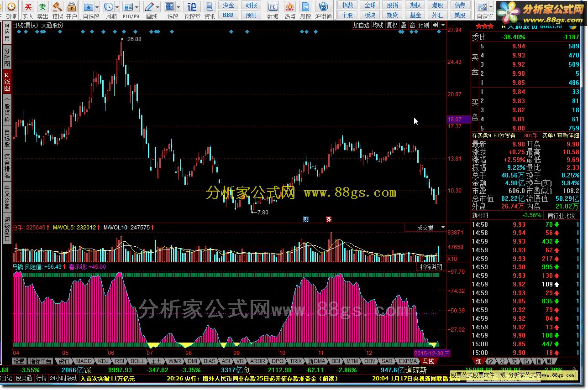Click the 涨 marker under the K-line

[x=329, y=219]
